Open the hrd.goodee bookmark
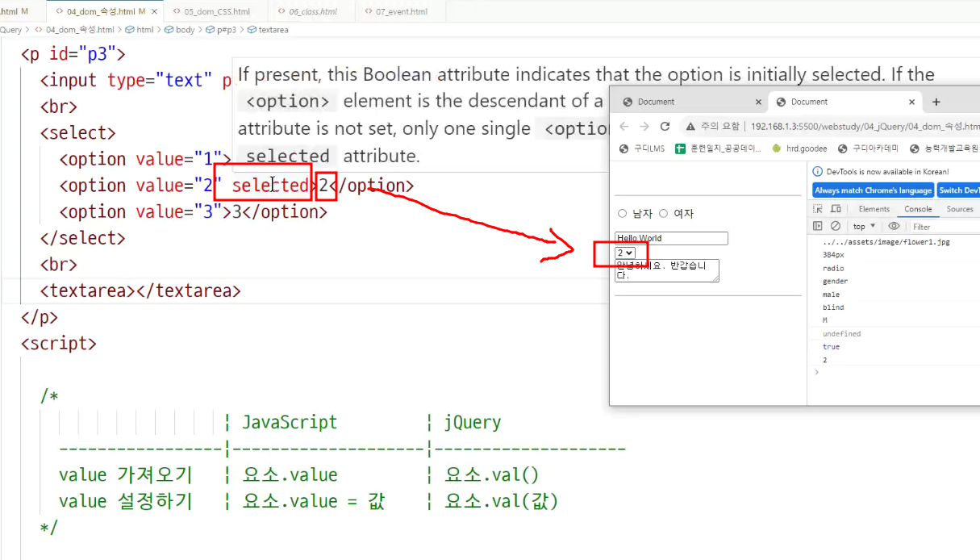Viewport: 980px width, 560px height. [x=799, y=148]
